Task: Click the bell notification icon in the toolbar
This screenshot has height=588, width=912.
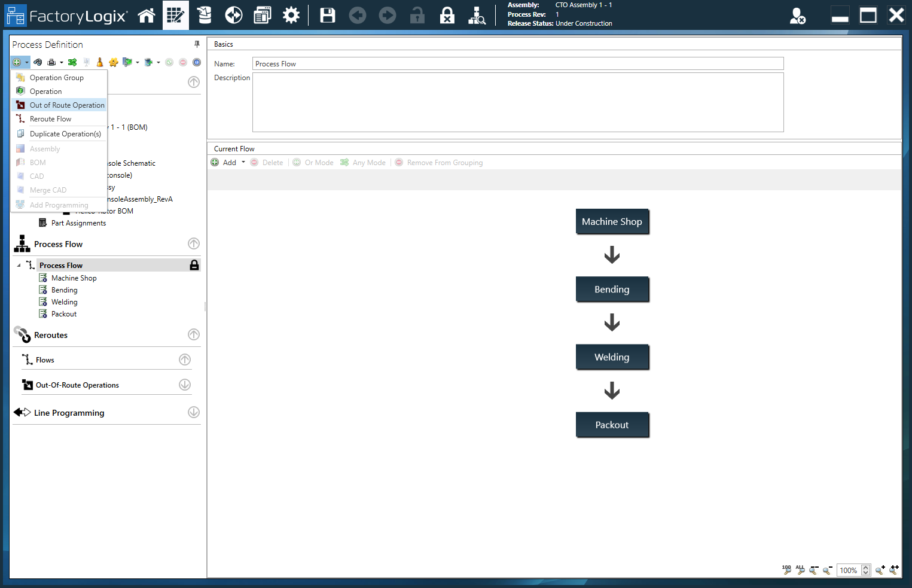Action: pos(99,62)
